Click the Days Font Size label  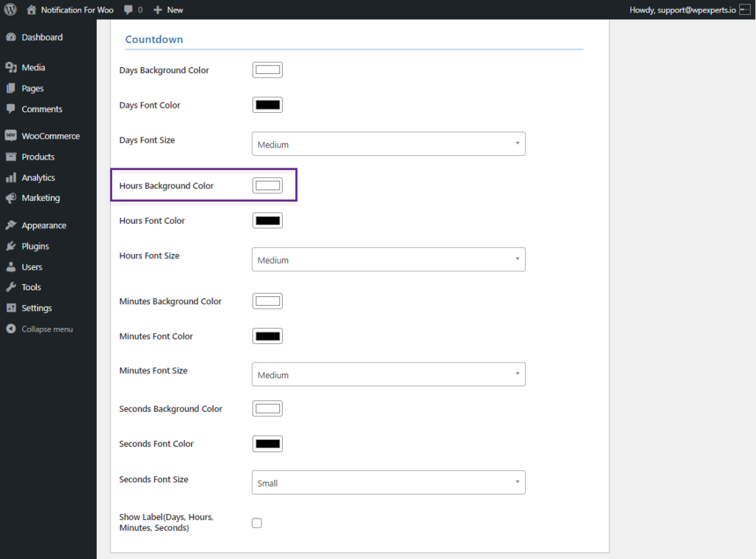click(147, 140)
